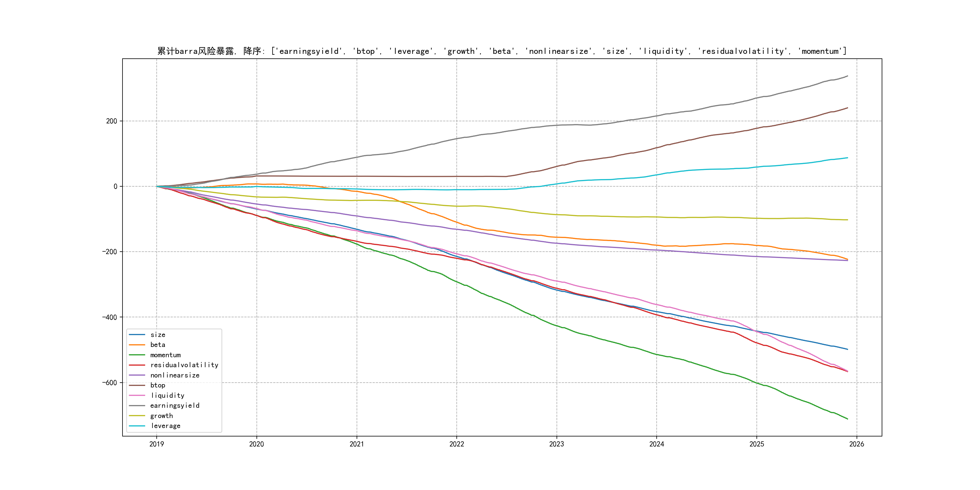Click the cyan leverage legend line swatch
Viewport: 980px width, 490px height.
(137, 426)
